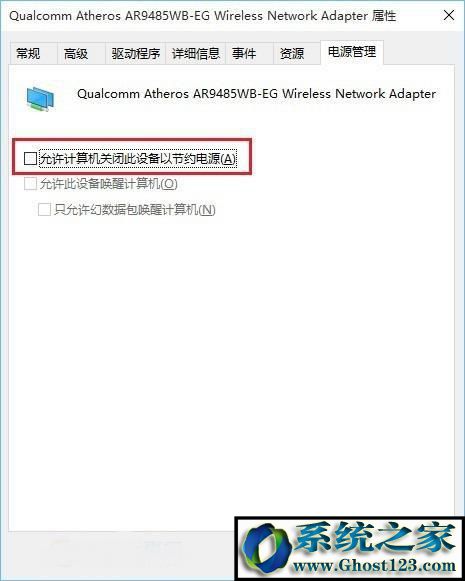Click the 允许此设备唤醒计算机(O) label text
This screenshot has width=465, height=581.
[x=109, y=184]
